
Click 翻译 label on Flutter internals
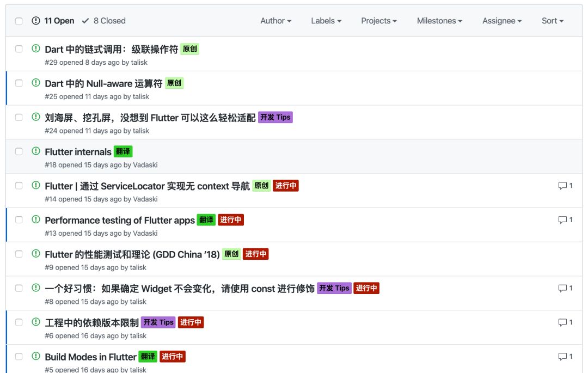tap(123, 151)
